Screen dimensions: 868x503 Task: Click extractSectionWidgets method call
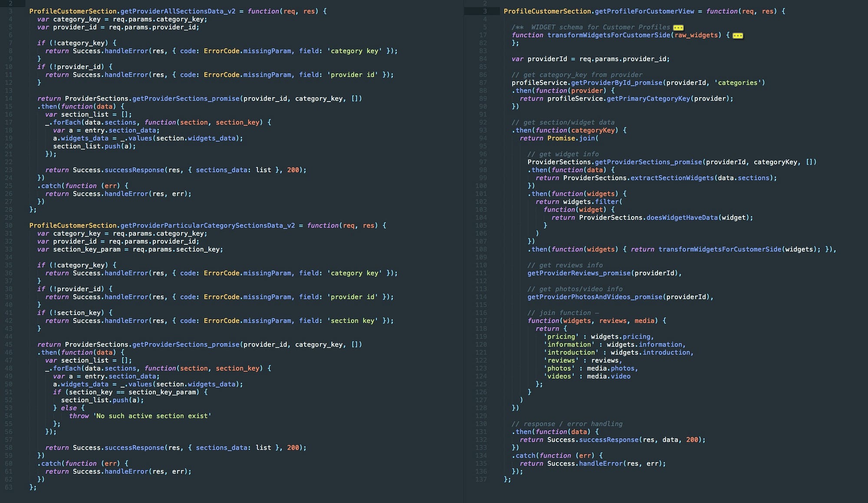(672, 178)
